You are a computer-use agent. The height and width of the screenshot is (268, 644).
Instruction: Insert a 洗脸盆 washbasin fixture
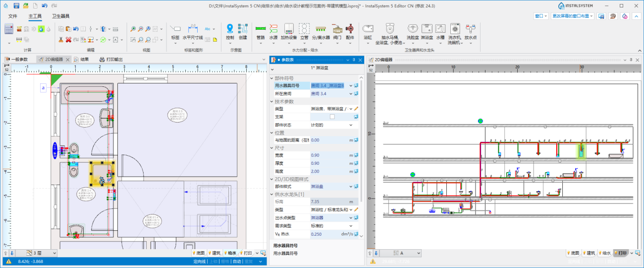pos(412,29)
